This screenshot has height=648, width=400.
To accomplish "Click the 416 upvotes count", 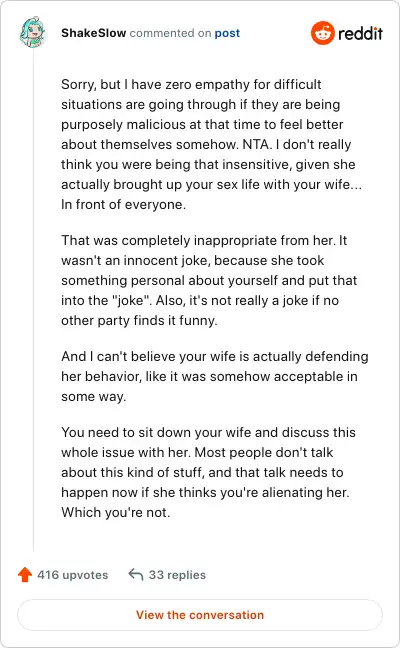I will (73, 575).
